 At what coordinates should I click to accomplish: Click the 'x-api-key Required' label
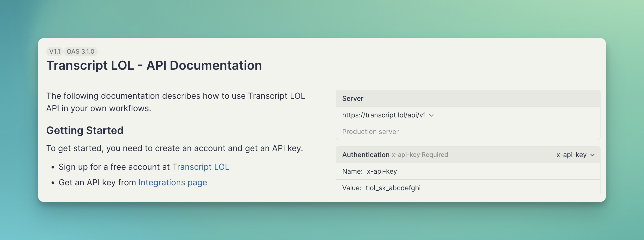[420, 155]
